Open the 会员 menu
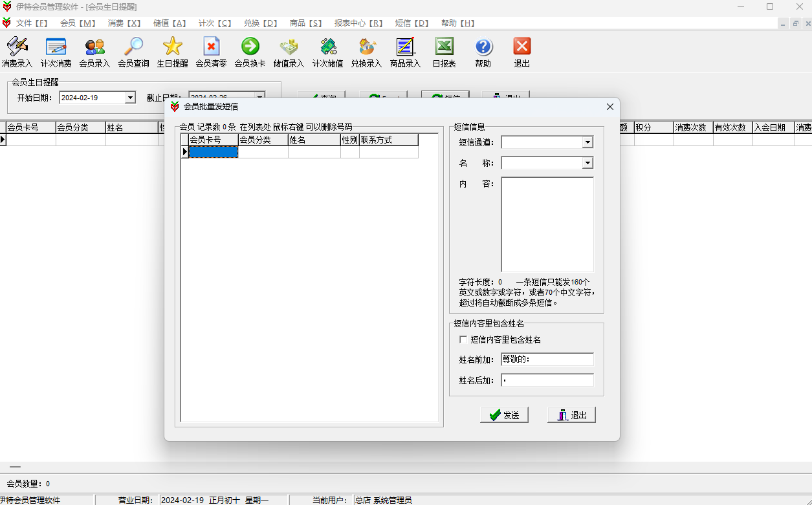Screen dimensions: 812x505 [x=78, y=23]
